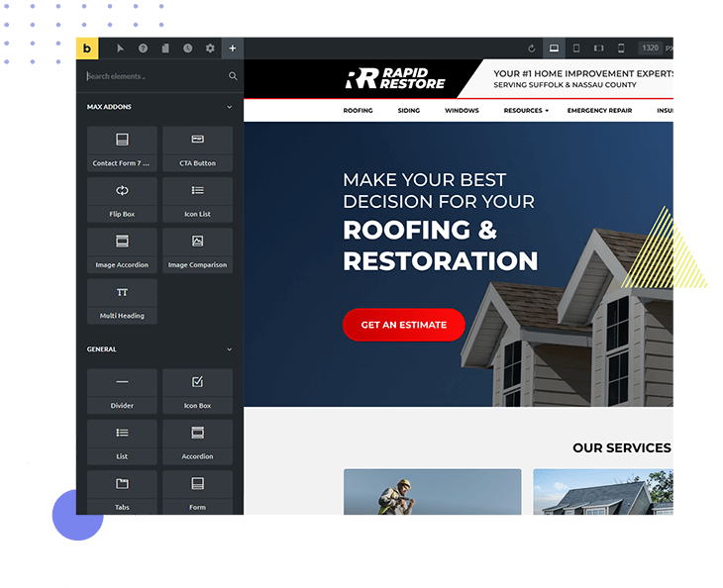Switch to desktop preview mode
Image resolution: width=723 pixels, height=588 pixels.
554,49
